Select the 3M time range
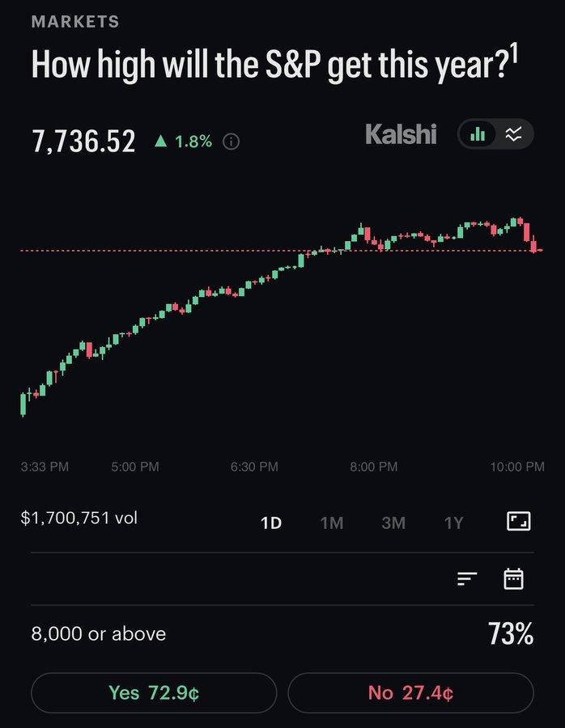 pos(393,523)
